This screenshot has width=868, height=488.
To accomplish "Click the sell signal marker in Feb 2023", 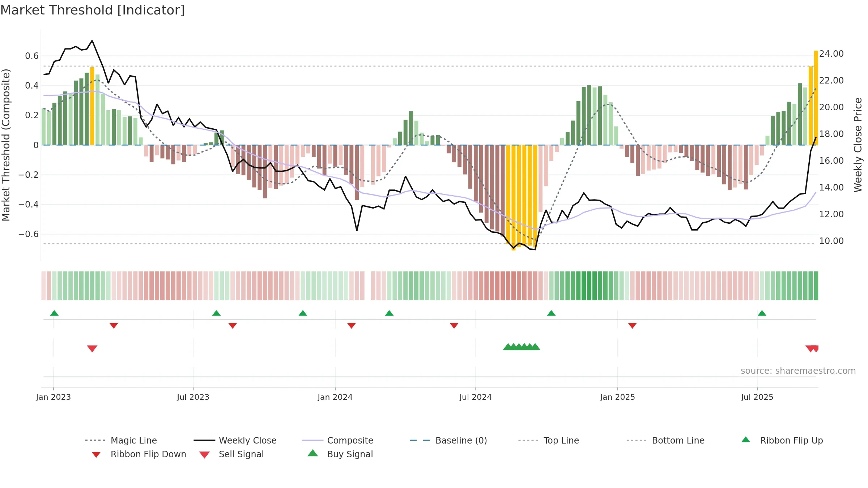I will click(92, 348).
